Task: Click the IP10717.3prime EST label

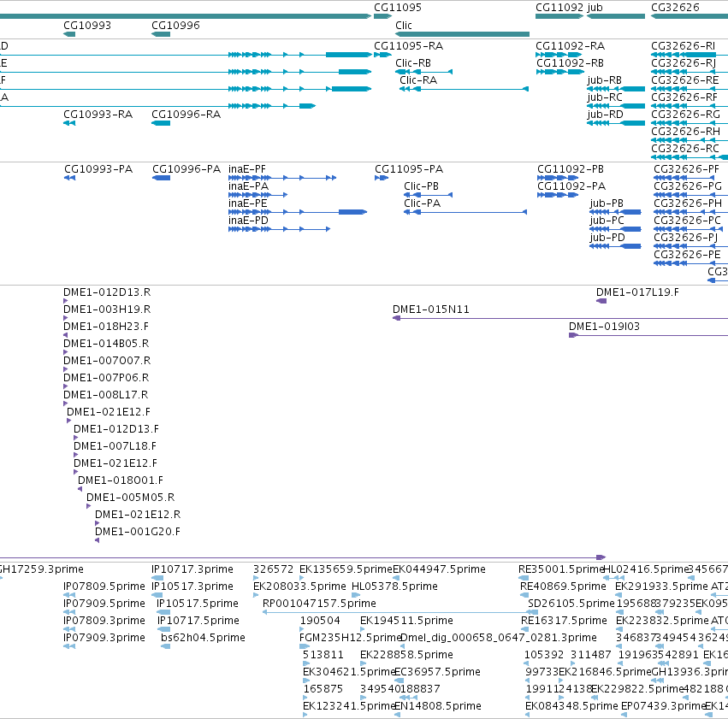Action: [192, 569]
